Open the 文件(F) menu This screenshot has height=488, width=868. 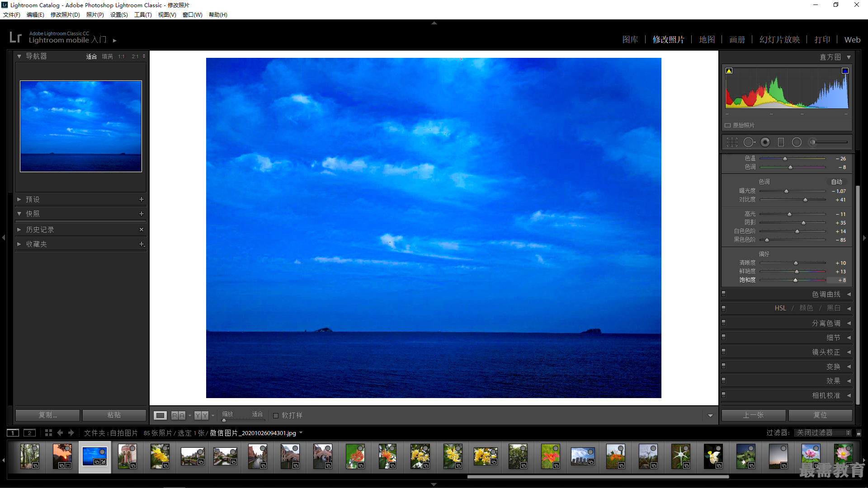(12, 15)
